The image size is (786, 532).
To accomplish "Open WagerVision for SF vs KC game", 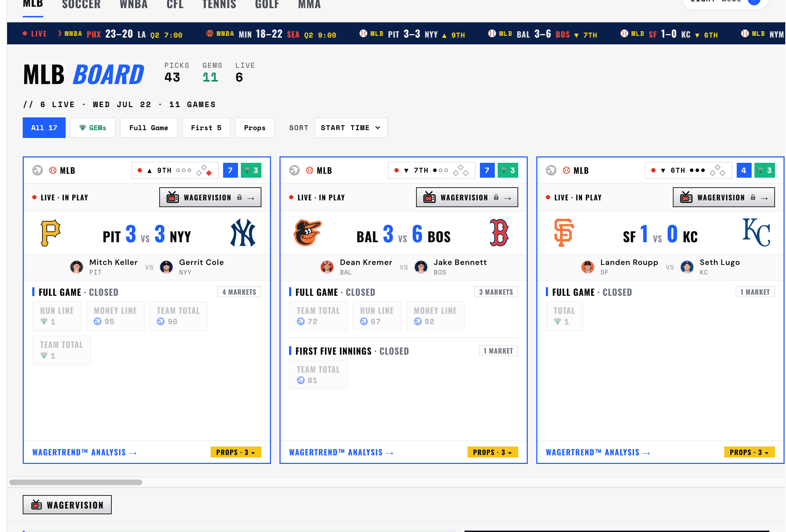I will [x=724, y=197].
